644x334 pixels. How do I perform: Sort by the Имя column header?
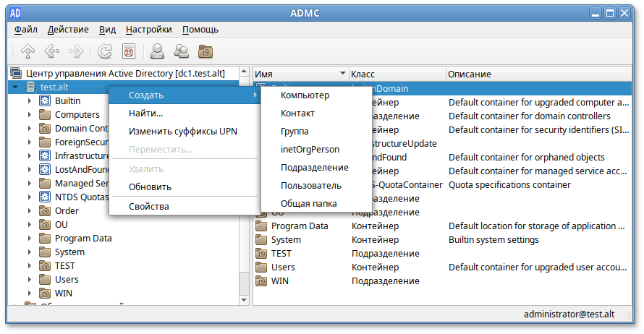pyautogui.click(x=300, y=74)
